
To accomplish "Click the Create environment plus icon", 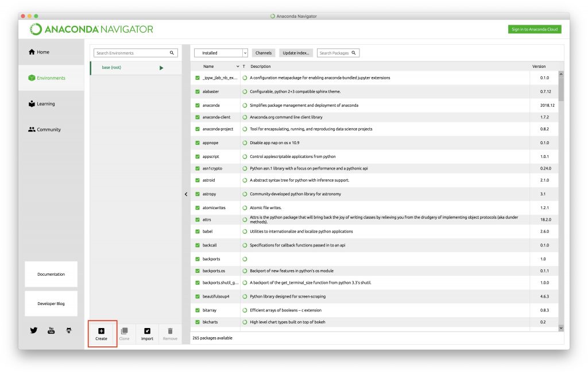I will [x=101, y=331].
